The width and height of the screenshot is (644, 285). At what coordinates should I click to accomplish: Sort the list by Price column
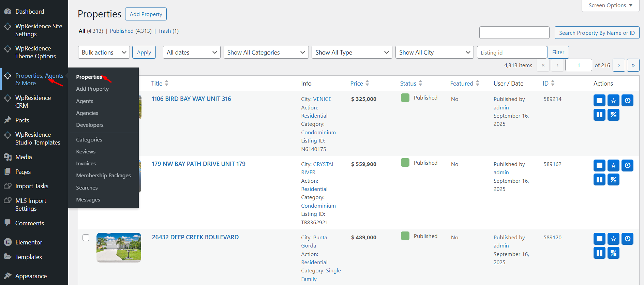[357, 84]
